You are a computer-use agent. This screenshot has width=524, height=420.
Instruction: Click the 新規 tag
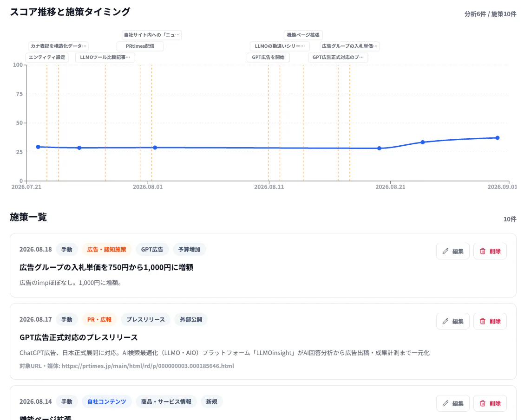(211, 401)
